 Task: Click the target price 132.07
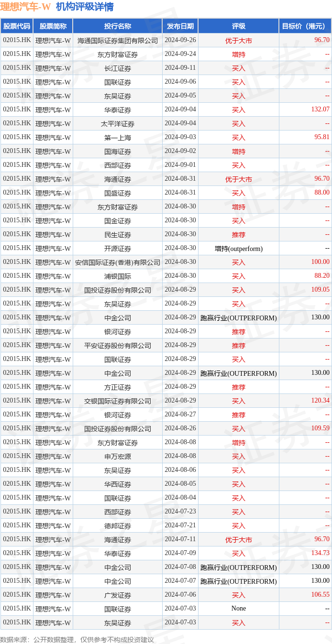click(321, 109)
